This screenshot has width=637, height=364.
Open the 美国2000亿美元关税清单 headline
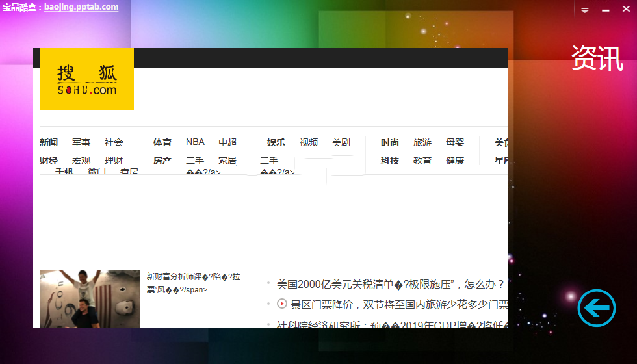tap(391, 285)
